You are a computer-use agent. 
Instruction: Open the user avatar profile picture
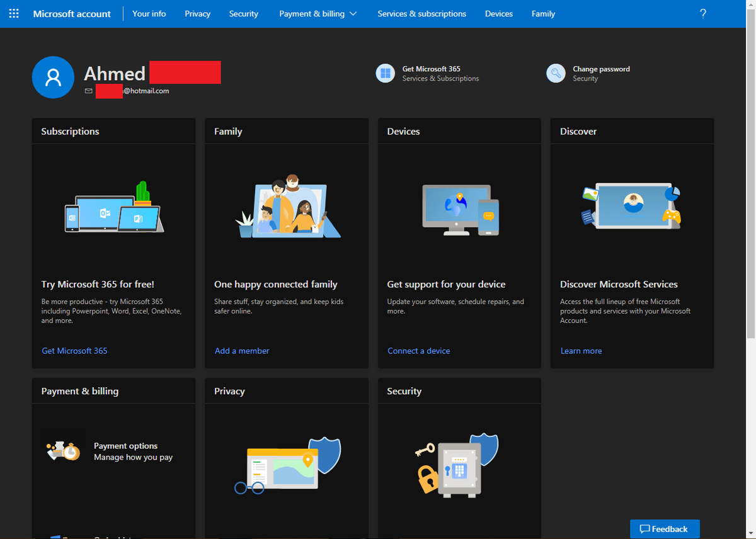coord(53,77)
